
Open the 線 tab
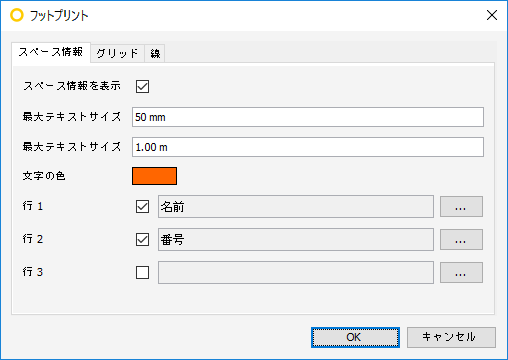click(155, 53)
